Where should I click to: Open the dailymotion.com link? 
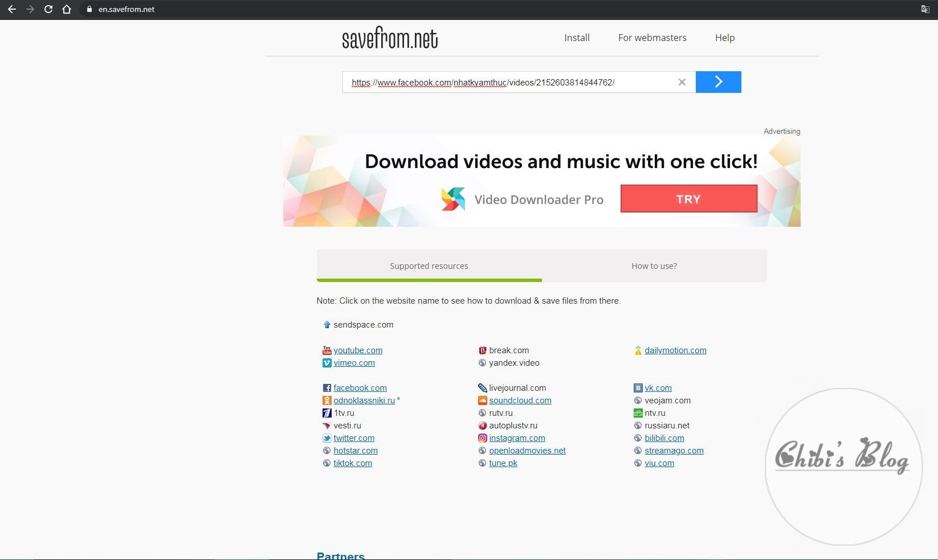point(675,350)
